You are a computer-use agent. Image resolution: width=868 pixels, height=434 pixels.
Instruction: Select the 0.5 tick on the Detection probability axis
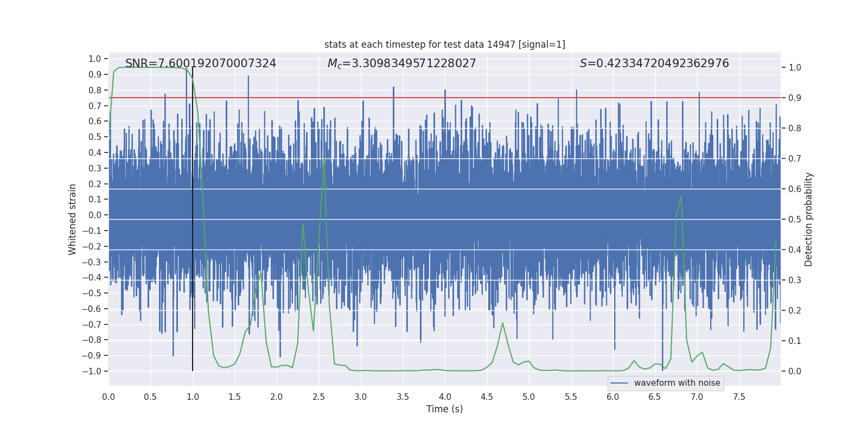pos(795,219)
